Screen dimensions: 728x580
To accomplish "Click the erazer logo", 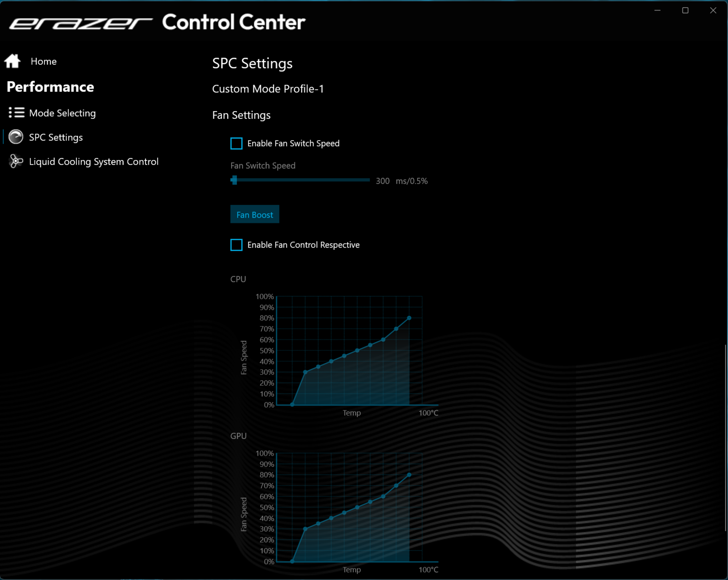I will click(81, 23).
